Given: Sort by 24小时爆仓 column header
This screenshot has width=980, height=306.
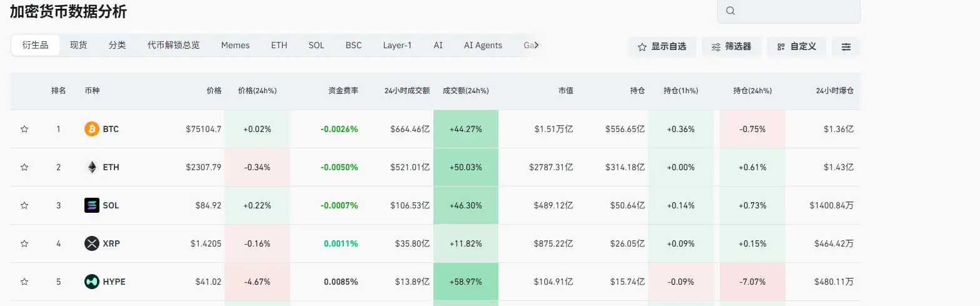Looking at the screenshot, I should [835, 91].
